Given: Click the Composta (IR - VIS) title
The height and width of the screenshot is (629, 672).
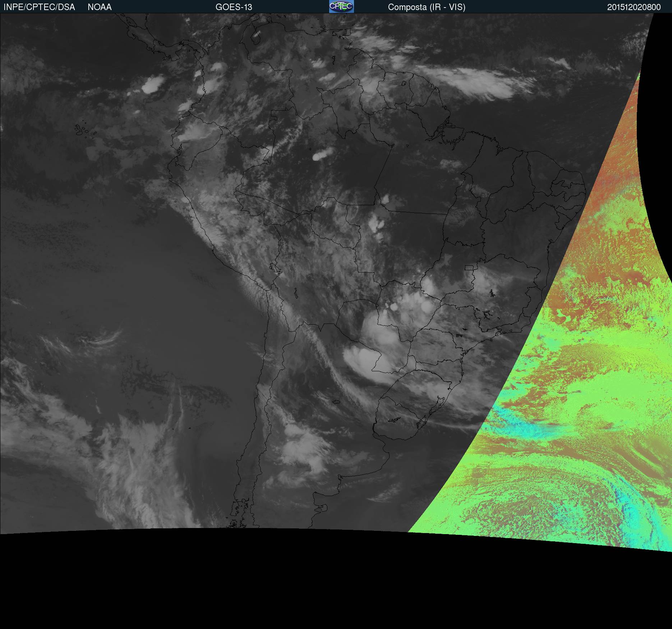Looking at the screenshot, I should pos(427,7).
